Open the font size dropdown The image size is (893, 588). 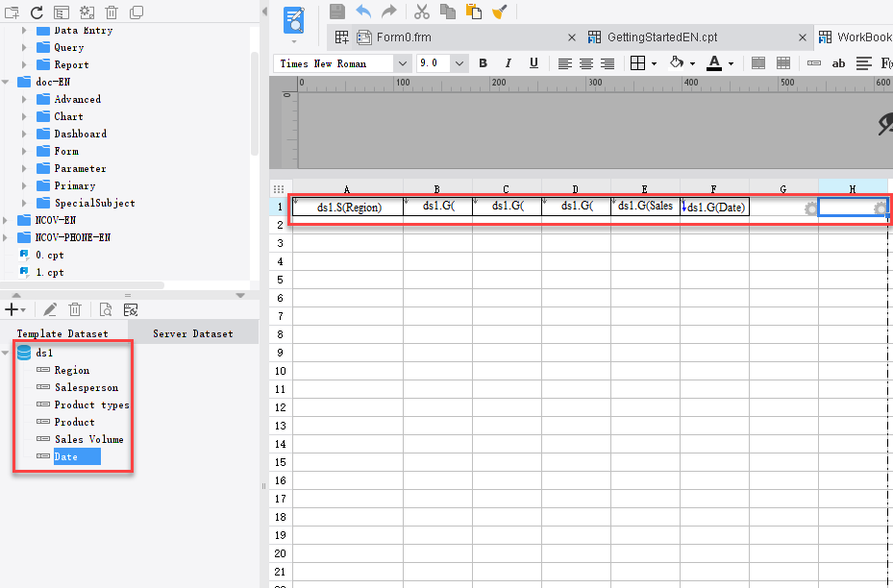[x=459, y=62]
